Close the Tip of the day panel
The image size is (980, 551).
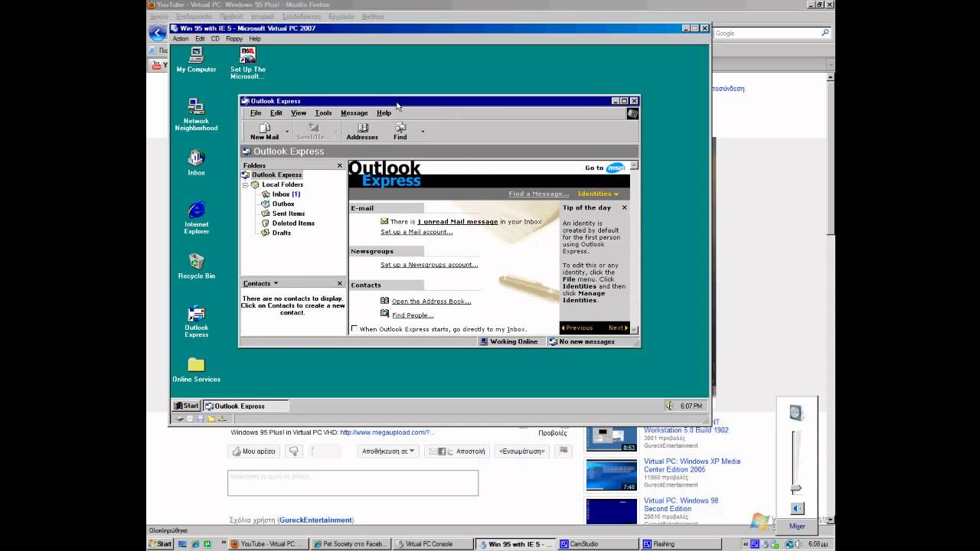click(x=624, y=207)
